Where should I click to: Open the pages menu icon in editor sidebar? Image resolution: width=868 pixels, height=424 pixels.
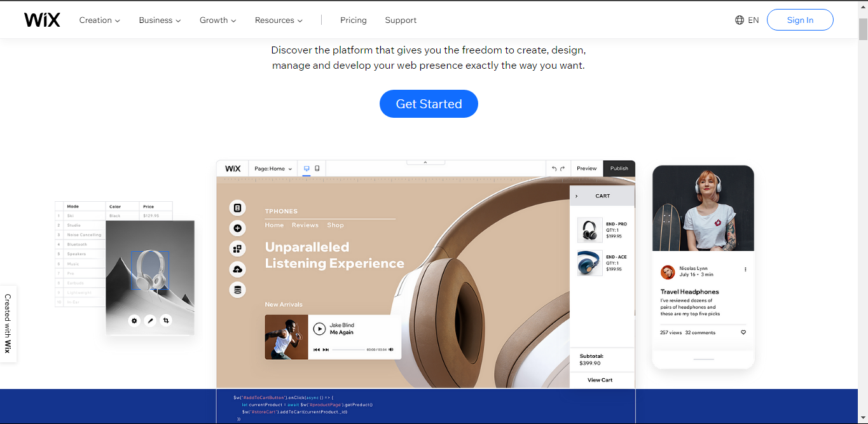[x=237, y=208]
